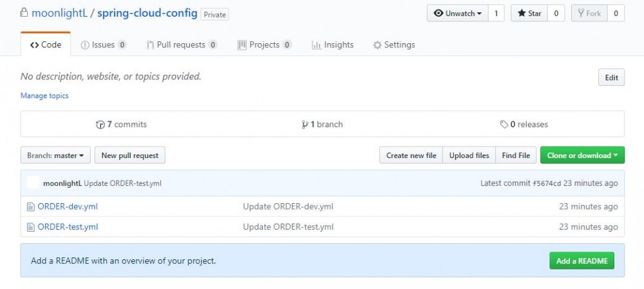This screenshot has width=644, height=289.
Task: Click moonlightL avatar in commit row
Action: [33, 183]
